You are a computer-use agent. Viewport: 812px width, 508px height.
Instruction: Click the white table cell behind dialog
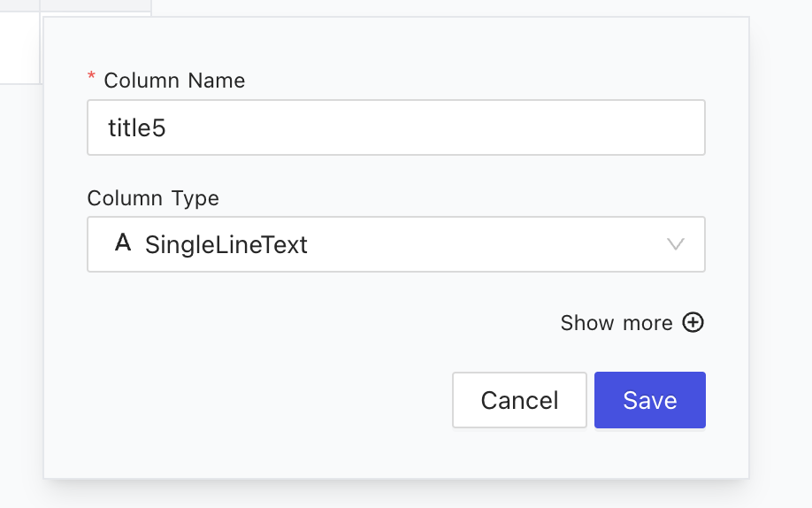click(x=19, y=48)
